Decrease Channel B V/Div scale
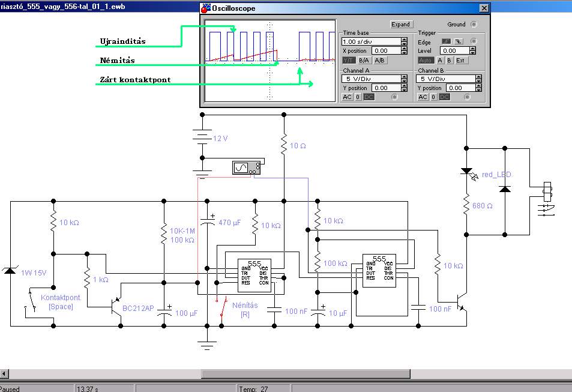The height and width of the screenshot is (392, 572). coord(478,80)
